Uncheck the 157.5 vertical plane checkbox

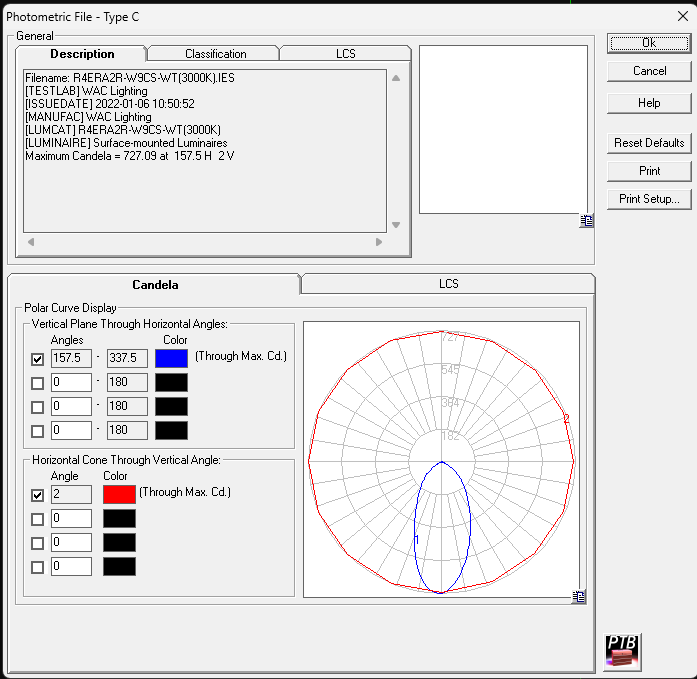tap(38, 359)
